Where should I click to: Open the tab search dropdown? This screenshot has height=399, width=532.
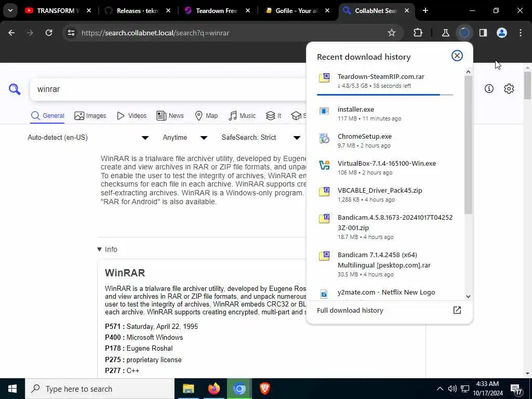click(10, 10)
